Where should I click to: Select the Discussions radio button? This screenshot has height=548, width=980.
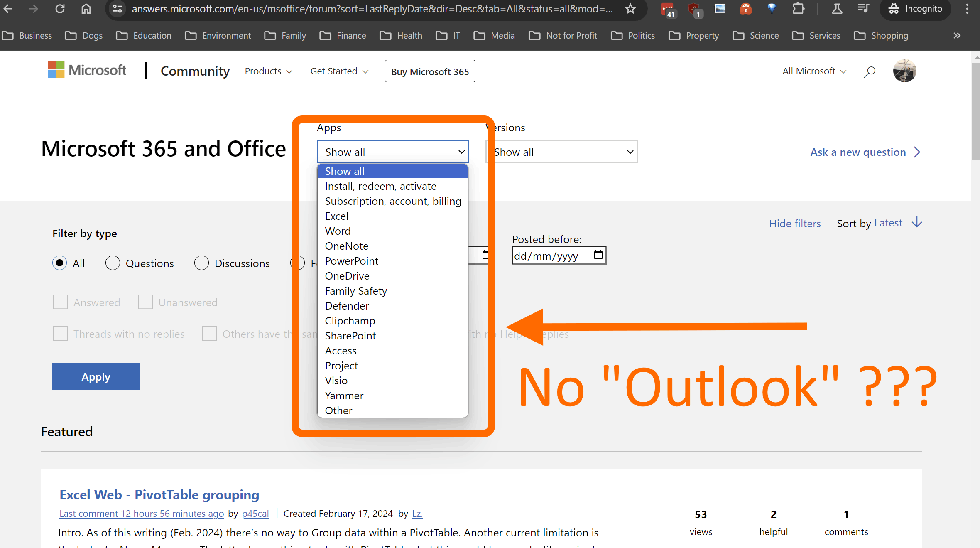(201, 263)
